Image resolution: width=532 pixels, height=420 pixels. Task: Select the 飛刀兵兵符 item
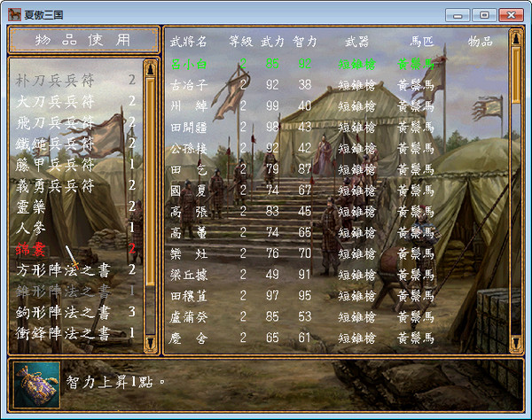coord(75,122)
